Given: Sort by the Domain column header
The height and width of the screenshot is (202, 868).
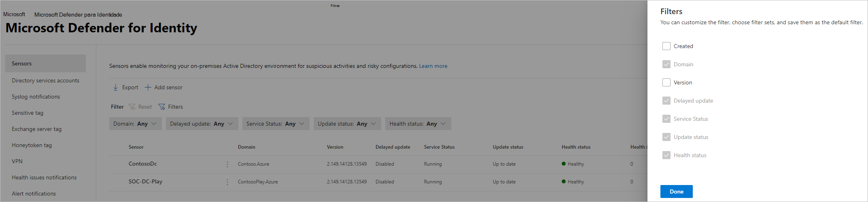Looking at the screenshot, I should click(x=246, y=147).
